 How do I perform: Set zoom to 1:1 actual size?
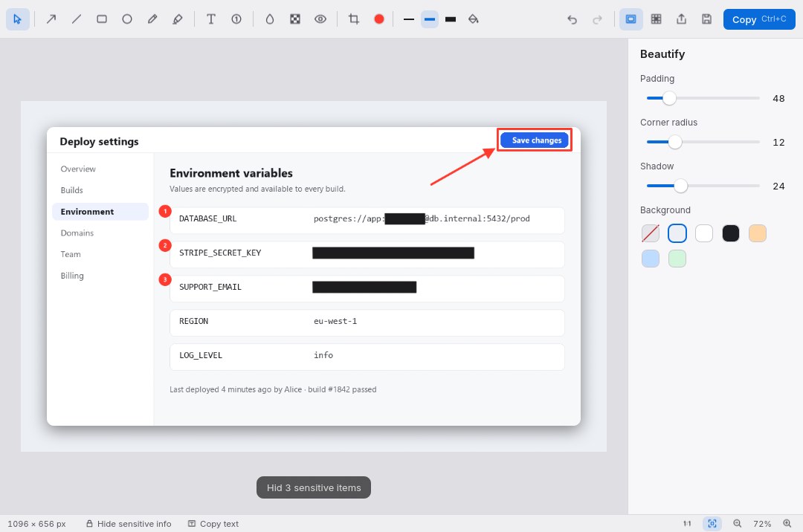click(x=687, y=524)
